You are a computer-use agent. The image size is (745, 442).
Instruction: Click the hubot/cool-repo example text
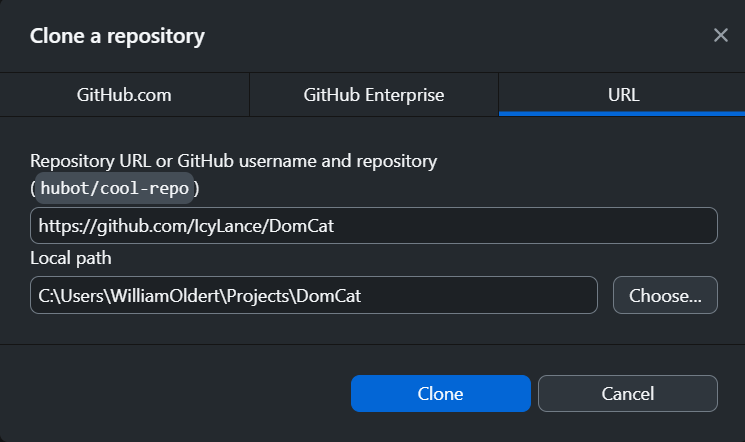[115, 189]
